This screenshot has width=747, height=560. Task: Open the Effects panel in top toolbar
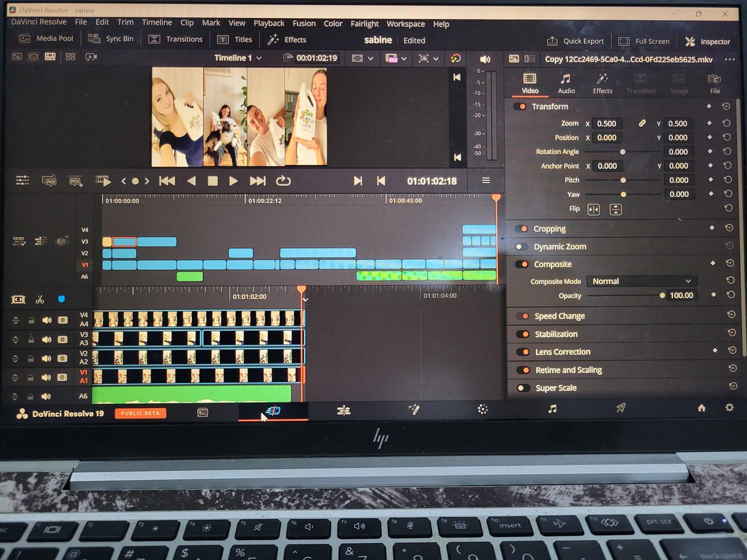click(x=287, y=40)
